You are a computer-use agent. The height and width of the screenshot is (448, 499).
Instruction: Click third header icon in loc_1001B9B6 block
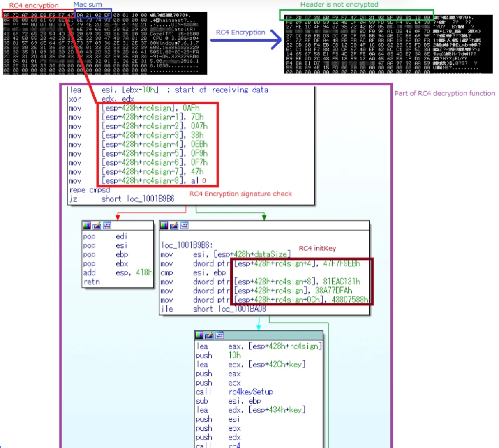tap(184, 225)
